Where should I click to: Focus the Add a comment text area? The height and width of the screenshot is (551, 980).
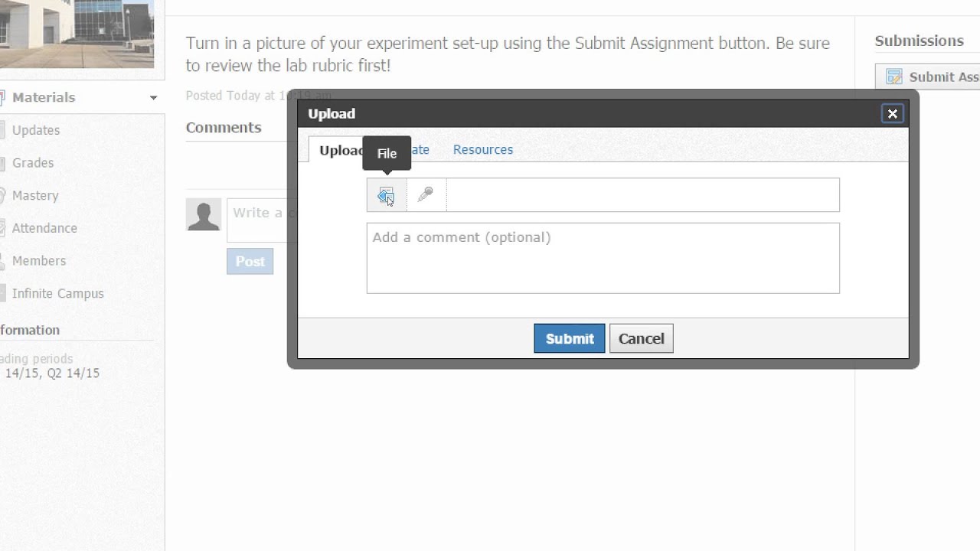click(x=603, y=259)
